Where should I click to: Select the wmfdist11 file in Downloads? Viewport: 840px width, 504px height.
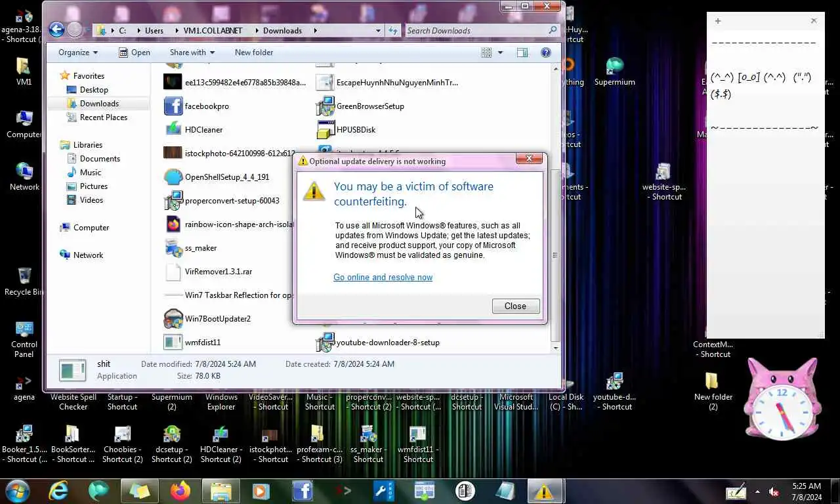192,343
